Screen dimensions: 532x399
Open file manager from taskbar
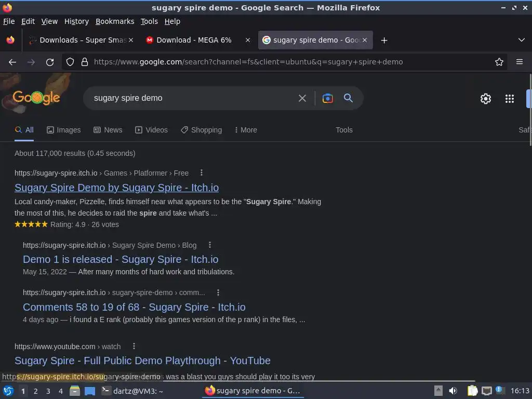tap(75, 391)
